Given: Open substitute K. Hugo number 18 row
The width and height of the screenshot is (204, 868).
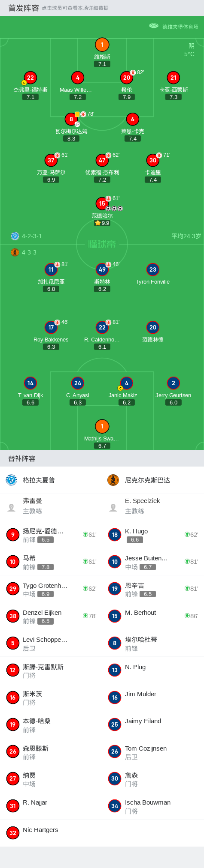Looking at the screenshot, I should 153,535.
